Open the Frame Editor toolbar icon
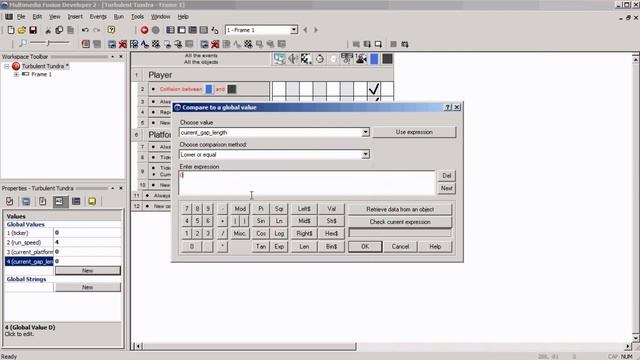The height and width of the screenshot is (360, 640). click(x=181, y=30)
